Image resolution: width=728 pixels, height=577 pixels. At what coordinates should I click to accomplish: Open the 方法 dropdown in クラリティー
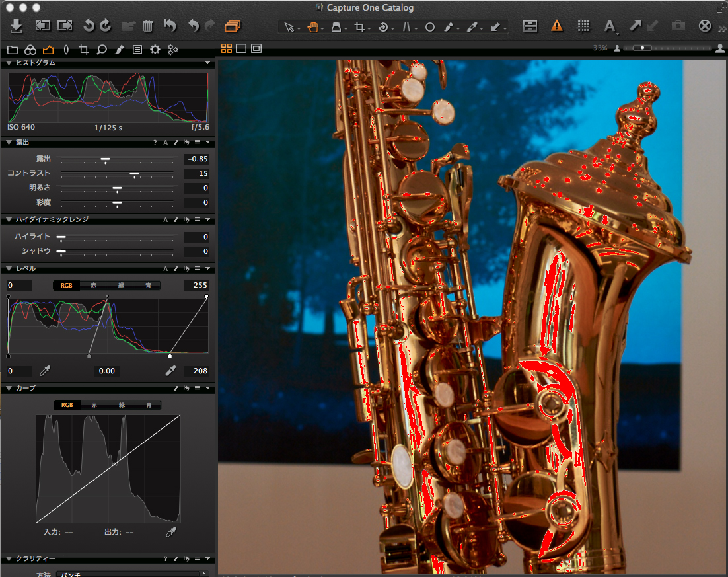(132, 574)
